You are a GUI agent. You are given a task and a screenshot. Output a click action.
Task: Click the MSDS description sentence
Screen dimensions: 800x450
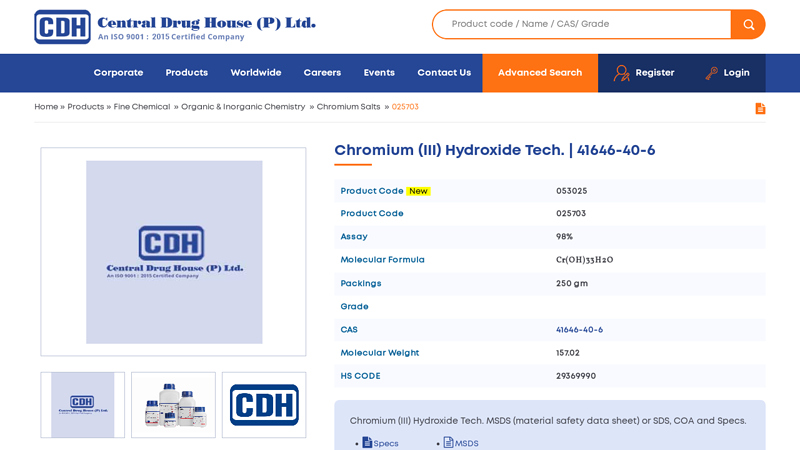(x=548, y=420)
